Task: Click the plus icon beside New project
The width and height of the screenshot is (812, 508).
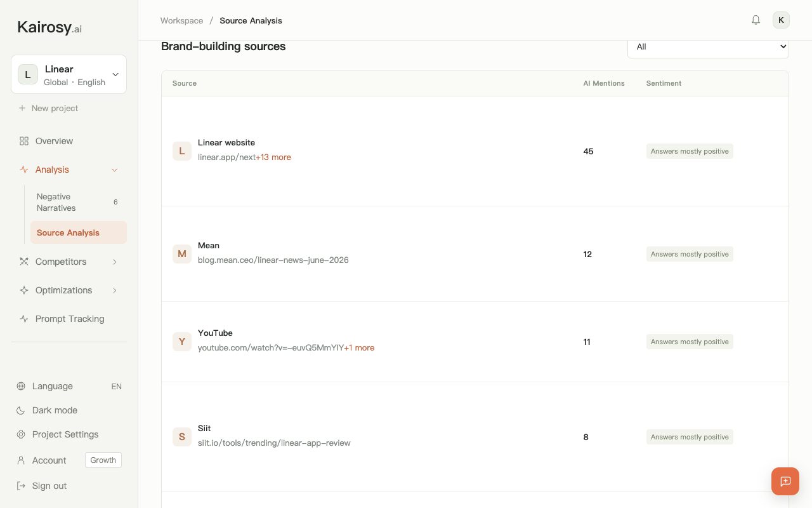Action: pos(22,108)
